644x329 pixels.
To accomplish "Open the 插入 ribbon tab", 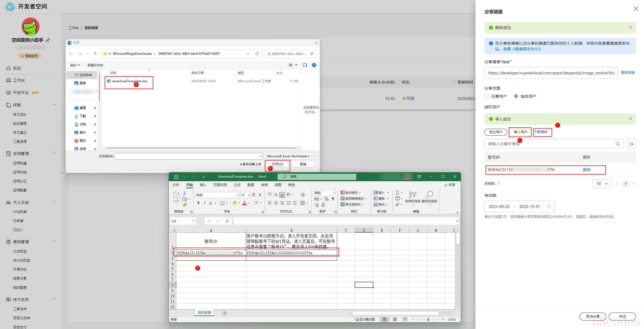I will tap(203, 185).
